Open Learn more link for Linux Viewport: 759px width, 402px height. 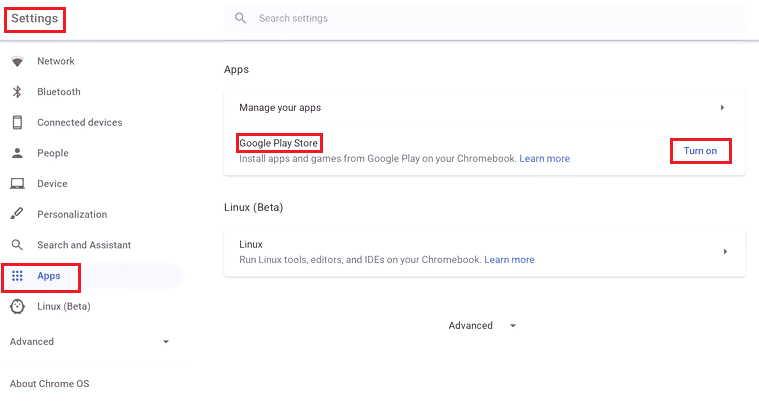(509, 260)
